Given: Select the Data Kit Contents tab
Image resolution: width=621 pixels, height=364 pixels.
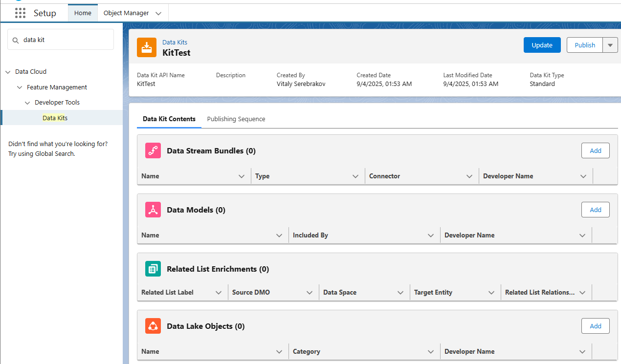Looking at the screenshot, I should [169, 119].
